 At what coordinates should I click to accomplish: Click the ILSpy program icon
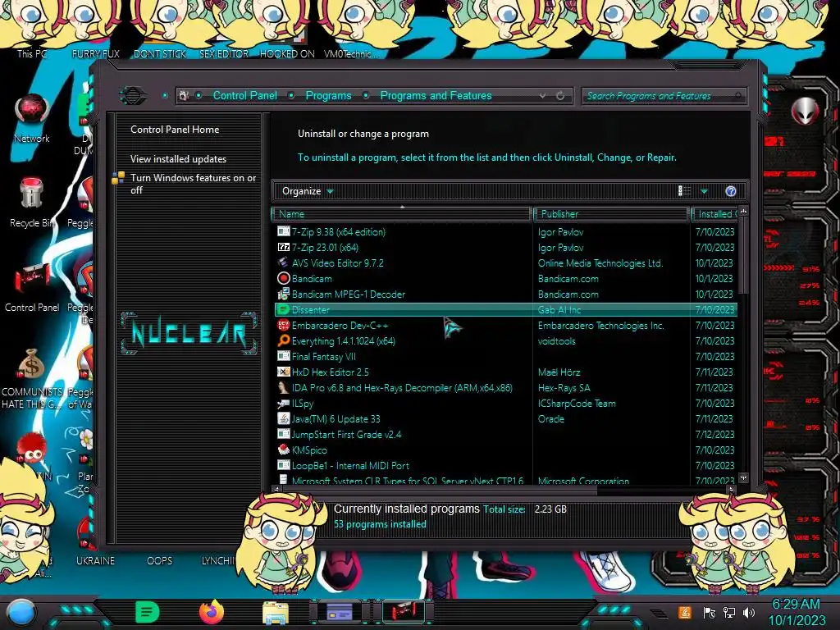(x=283, y=404)
